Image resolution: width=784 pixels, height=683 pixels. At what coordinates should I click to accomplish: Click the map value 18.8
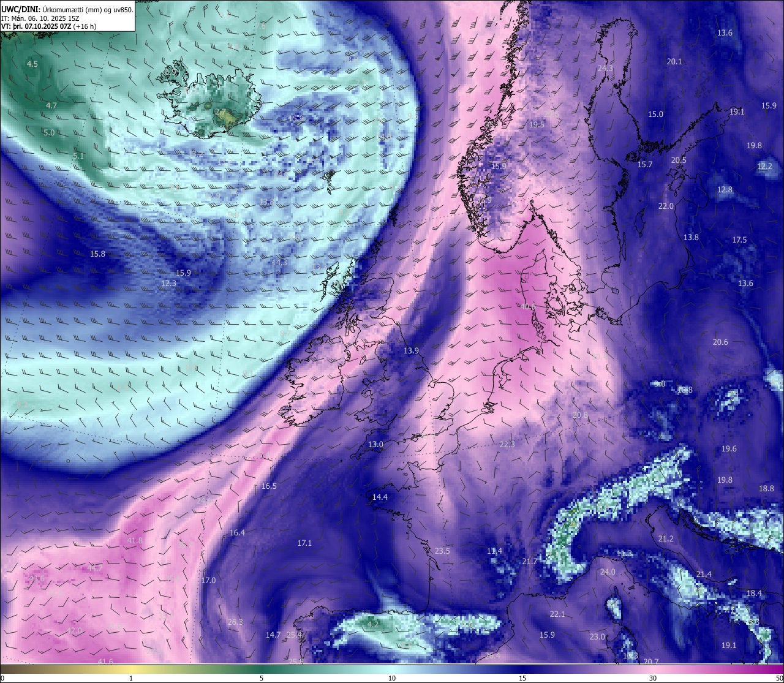tap(766, 488)
